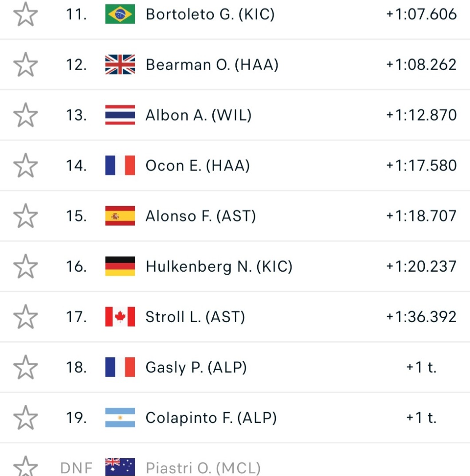This screenshot has height=476, width=470.
Task: Open driver Bortoleto G. (KIC)
Action: tap(210, 15)
